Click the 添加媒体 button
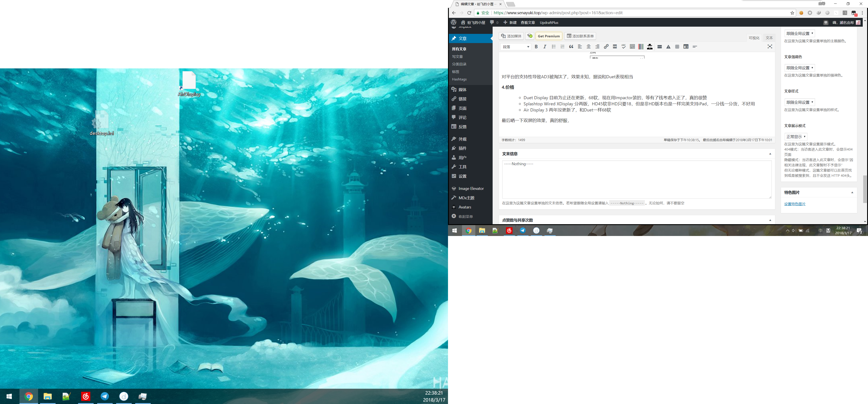The width and height of the screenshot is (868, 404). tap(511, 36)
